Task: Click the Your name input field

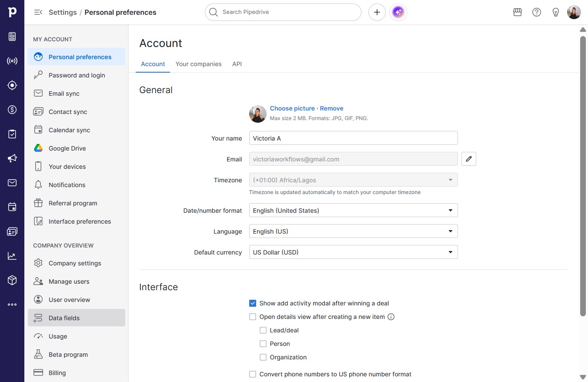Action: [x=353, y=138]
